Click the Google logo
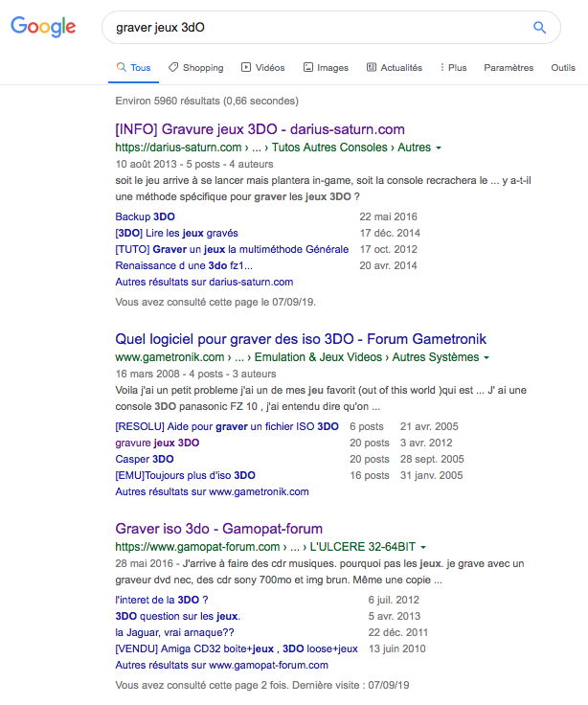Image resolution: width=588 pixels, height=705 pixels. pyautogui.click(x=43, y=28)
